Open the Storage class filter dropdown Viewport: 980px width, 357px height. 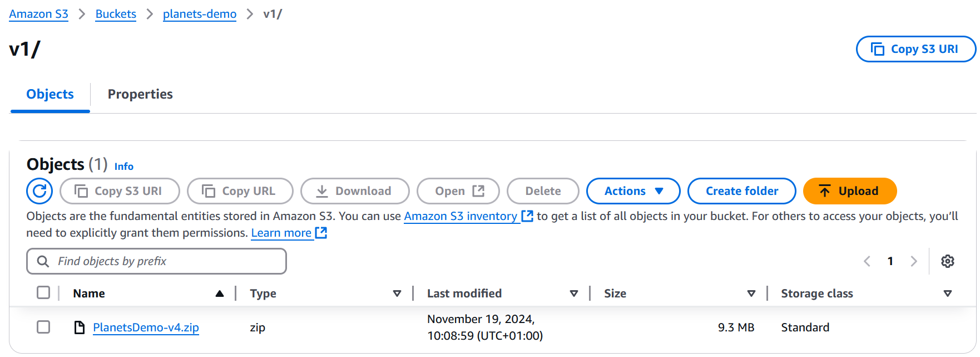(948, 293)
